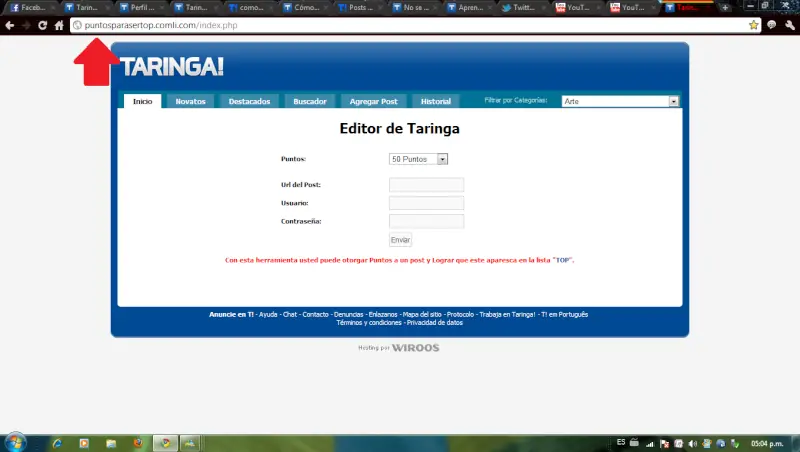Screen dimensions: 800x452
Task: Open the Protocolo footer link
Action: coord(460,314)
